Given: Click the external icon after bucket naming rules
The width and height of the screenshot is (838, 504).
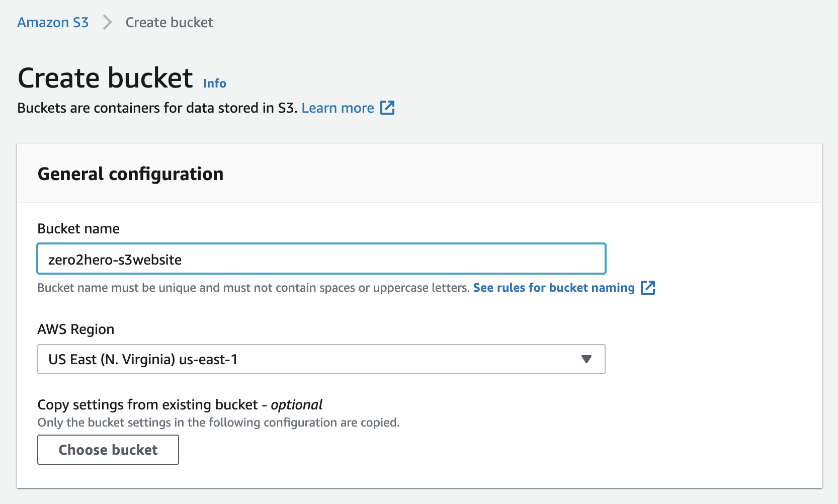Looking at the screenshot, I should pos(648,288).
